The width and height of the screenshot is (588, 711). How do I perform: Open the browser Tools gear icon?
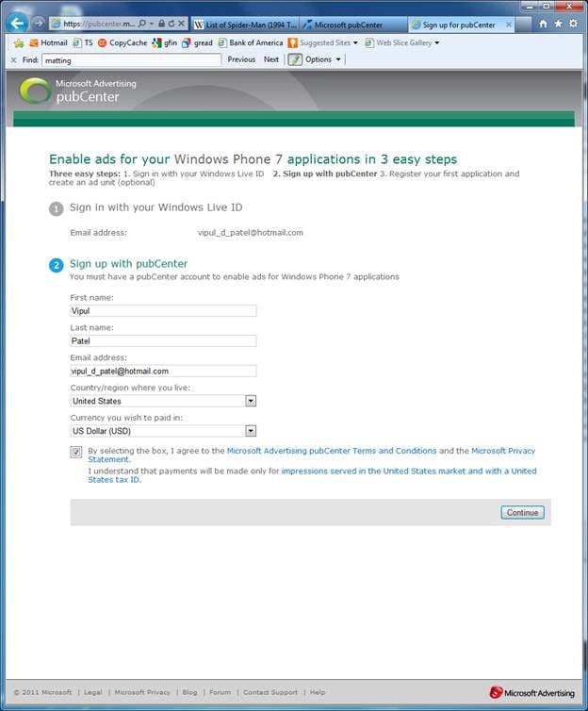[x=574, y=24]
